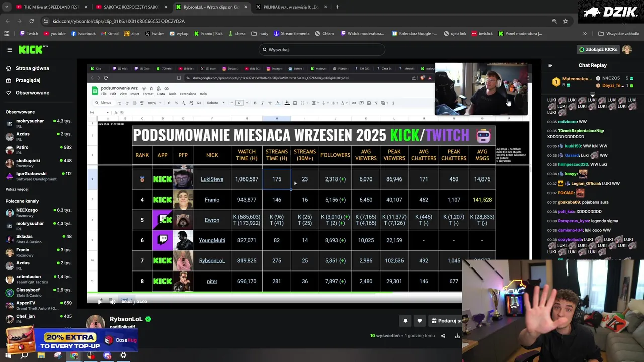This screenshot has height=362, width=644.
Task: Reload the page
Action: [x=31, y=21]
